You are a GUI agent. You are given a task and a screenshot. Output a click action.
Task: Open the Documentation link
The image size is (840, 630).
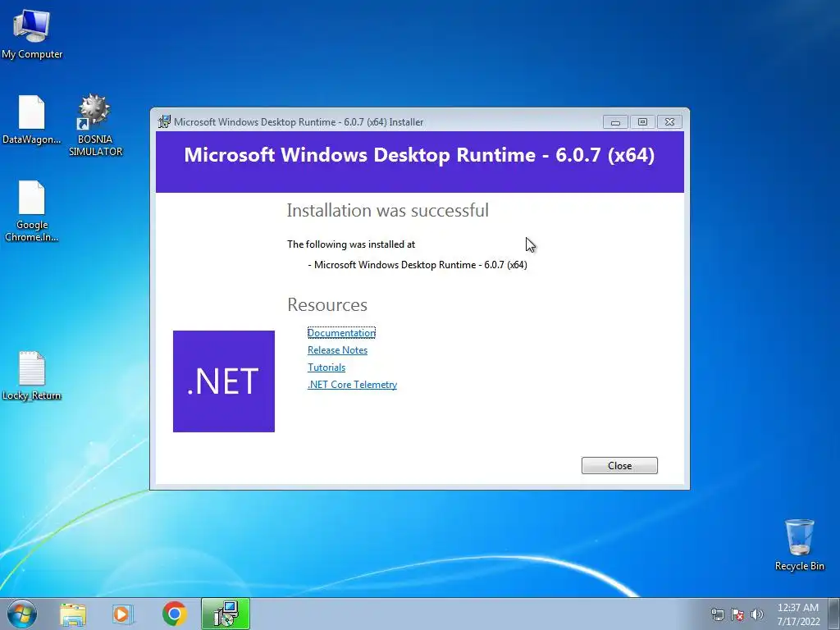pos(342,333)
